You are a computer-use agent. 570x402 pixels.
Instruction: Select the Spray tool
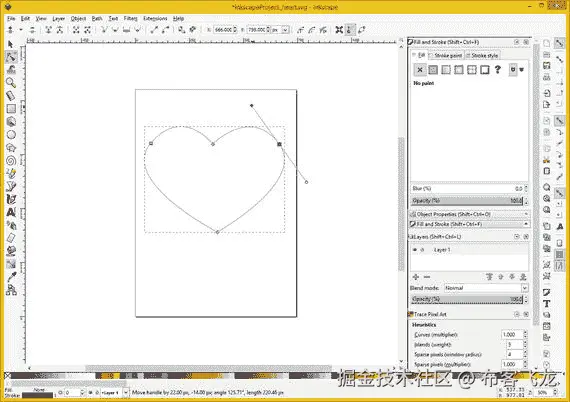[11, 225]
